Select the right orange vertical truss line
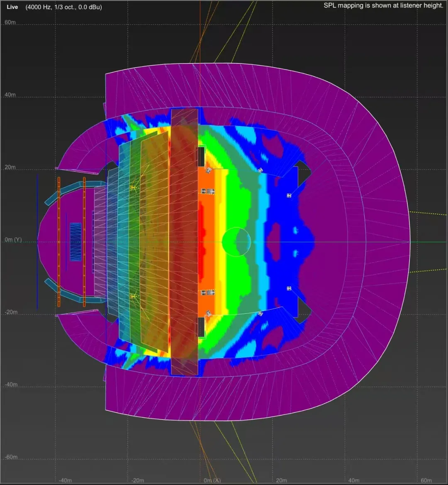 tap(84, 242)
